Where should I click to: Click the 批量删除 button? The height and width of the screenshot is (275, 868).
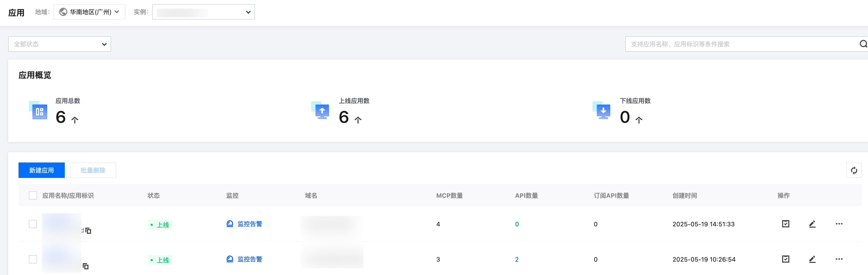click(93, 170)
